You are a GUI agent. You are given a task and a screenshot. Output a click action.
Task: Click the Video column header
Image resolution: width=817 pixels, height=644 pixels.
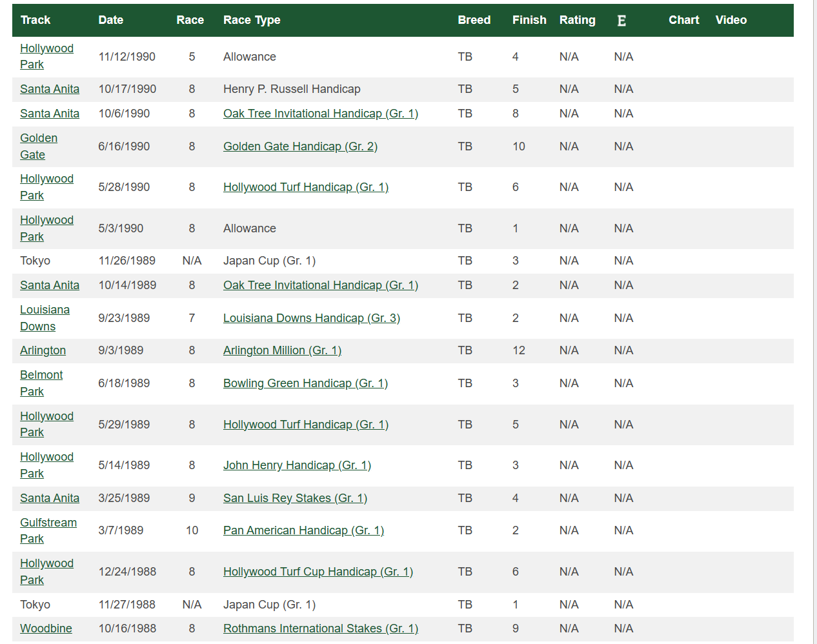pos(731,20)
